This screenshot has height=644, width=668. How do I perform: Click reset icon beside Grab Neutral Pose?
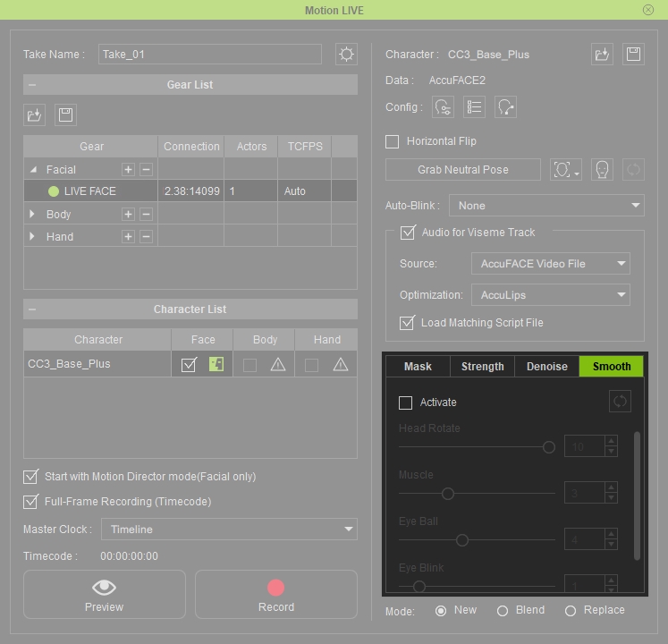point(633,170)
